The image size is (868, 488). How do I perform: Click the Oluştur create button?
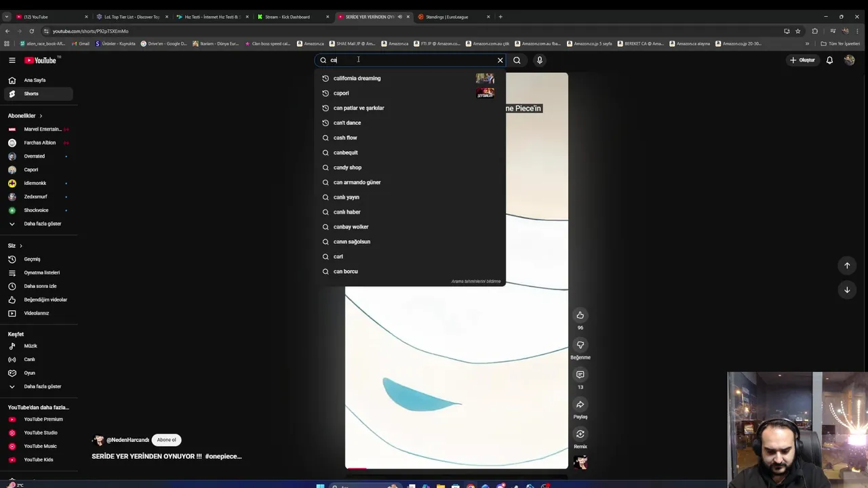click(x=802, y=60)
